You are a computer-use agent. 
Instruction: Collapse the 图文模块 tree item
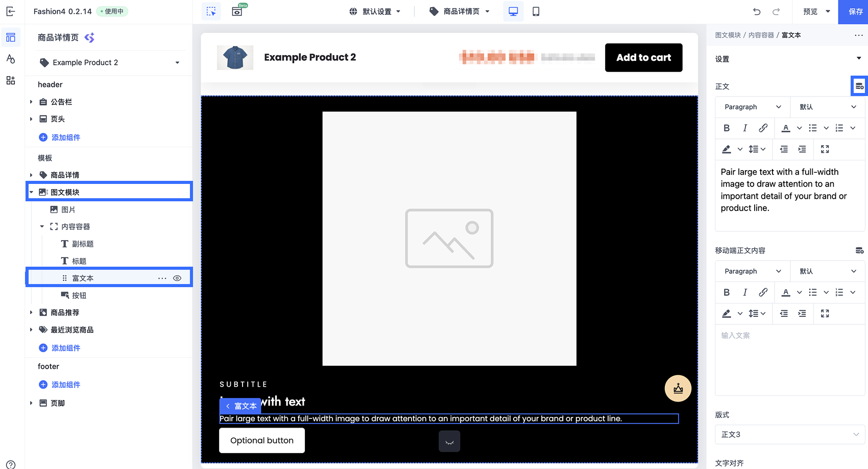(31, 192)
